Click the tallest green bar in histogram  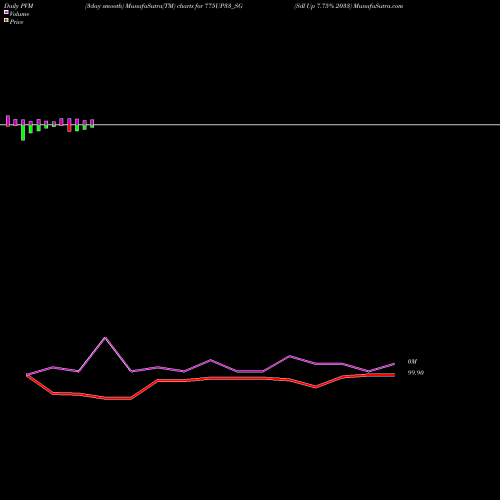click(x=23, y=132)
